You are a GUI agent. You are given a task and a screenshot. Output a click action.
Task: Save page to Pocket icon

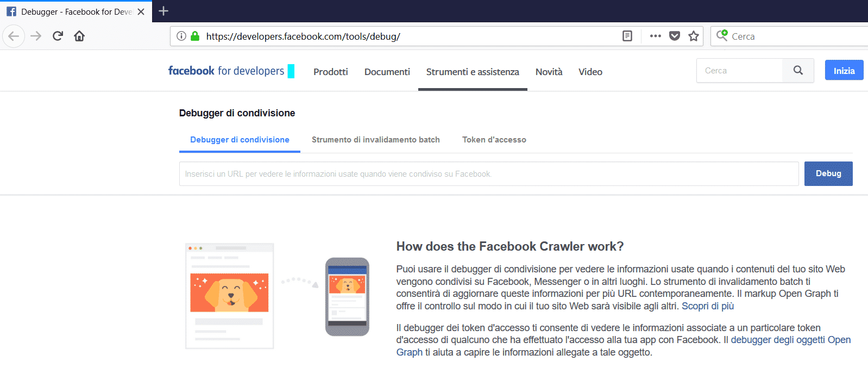coord(675,36)
